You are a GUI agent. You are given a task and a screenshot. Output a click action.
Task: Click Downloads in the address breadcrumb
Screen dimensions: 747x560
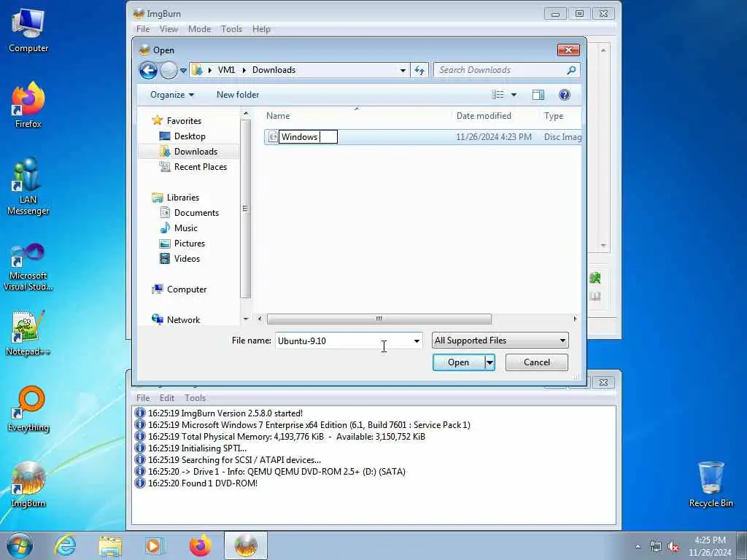click(x=274, y=70)
